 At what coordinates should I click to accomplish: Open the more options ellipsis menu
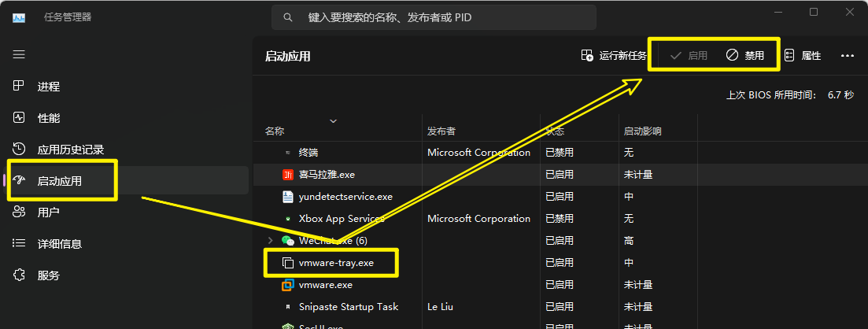(848, 55)
